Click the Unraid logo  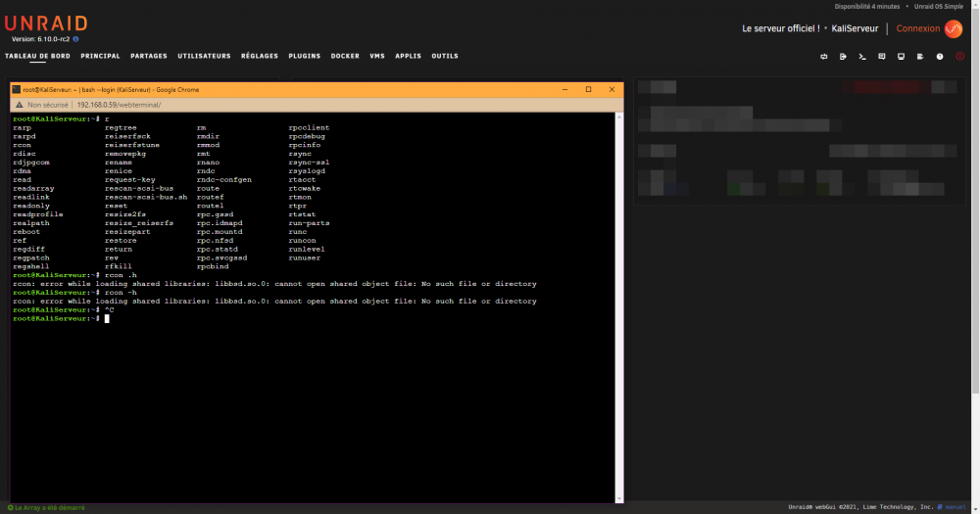(x=46, y=23)
